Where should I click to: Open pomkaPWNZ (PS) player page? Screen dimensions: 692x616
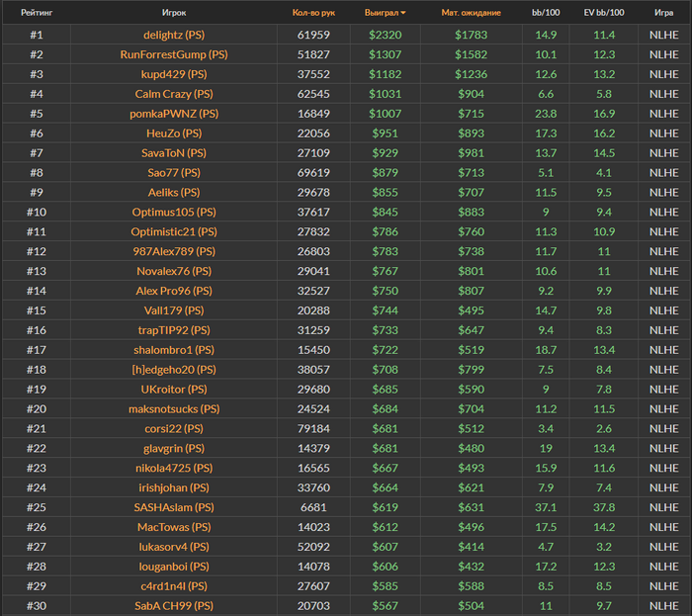point(174,114)
